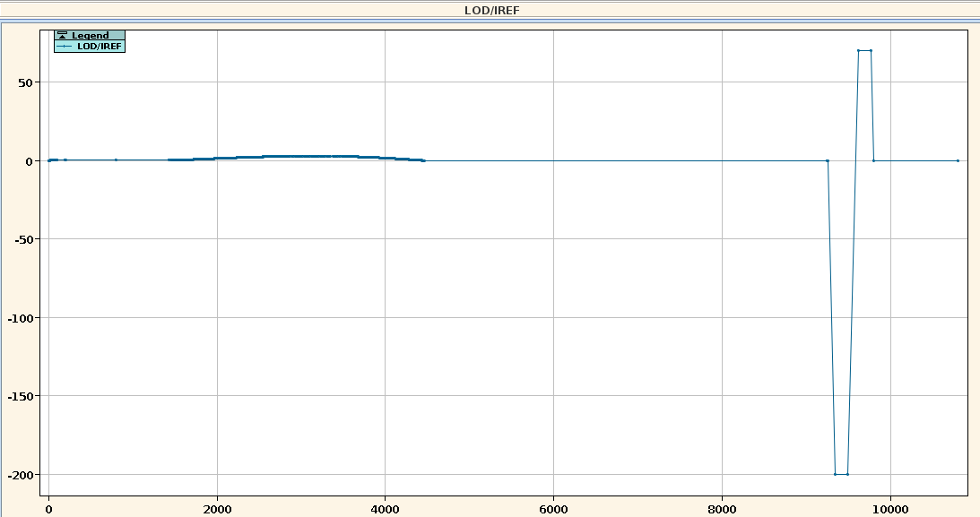Click the 6000 x-axis tick label

[x=553, y=508]
